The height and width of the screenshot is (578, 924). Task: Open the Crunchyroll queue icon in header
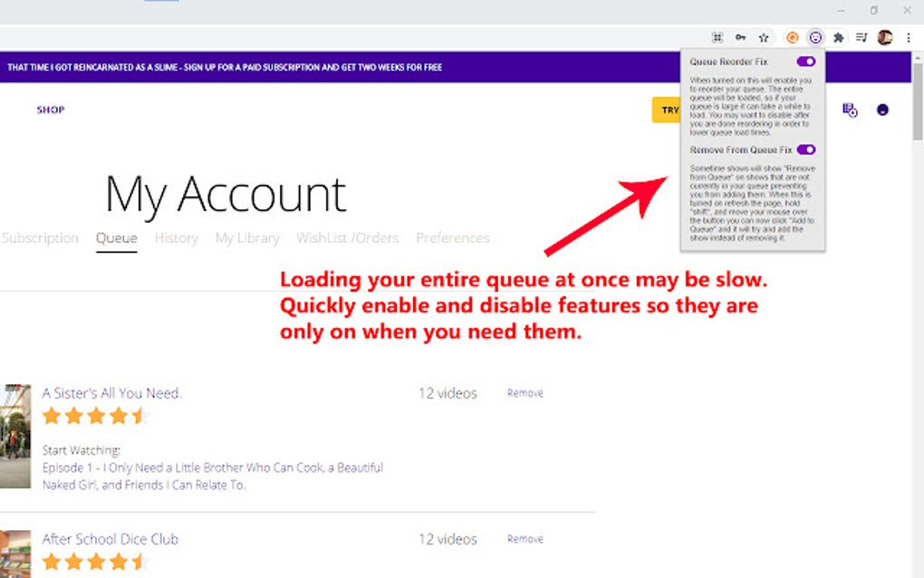(x=850, y=110)
